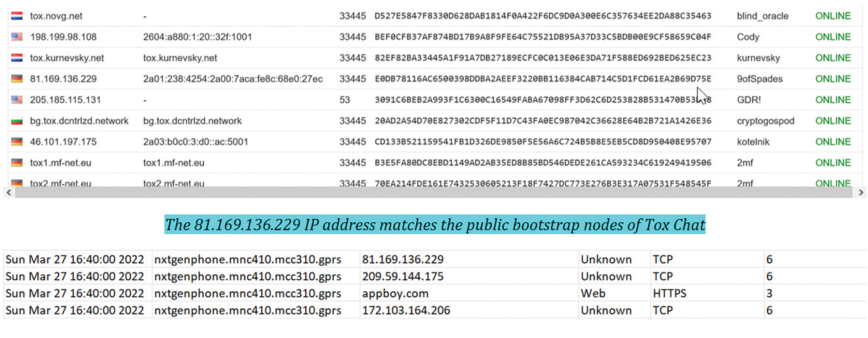Viewport: 868px width, 338px height.
Task: Click the US flag beside 205.185.115.131
Action: click(x=17, y=99)
